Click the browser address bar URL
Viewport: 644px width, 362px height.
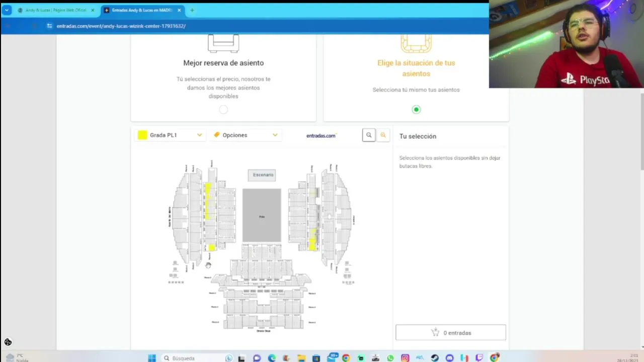(121, 26)
